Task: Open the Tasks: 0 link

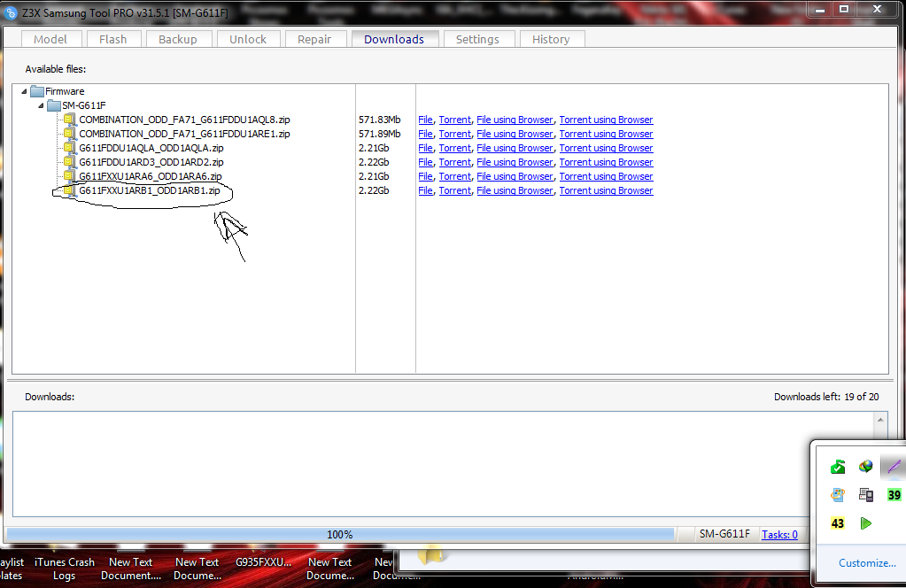Action: point(779,534)
